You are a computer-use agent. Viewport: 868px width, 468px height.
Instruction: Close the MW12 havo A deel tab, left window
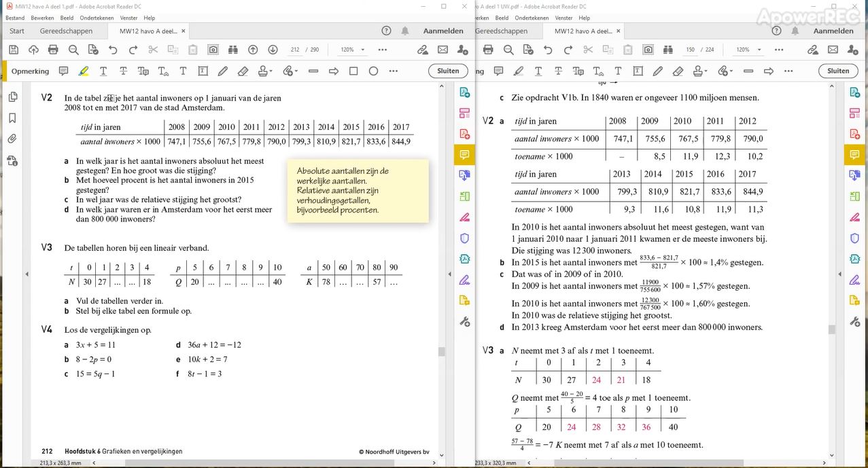point(184,31)
